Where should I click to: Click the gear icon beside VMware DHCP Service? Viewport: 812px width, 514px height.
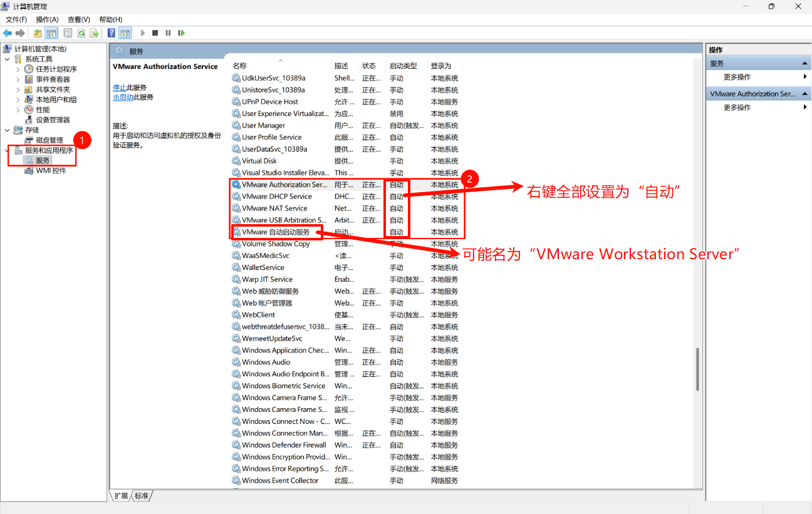[x=236, y=197]
